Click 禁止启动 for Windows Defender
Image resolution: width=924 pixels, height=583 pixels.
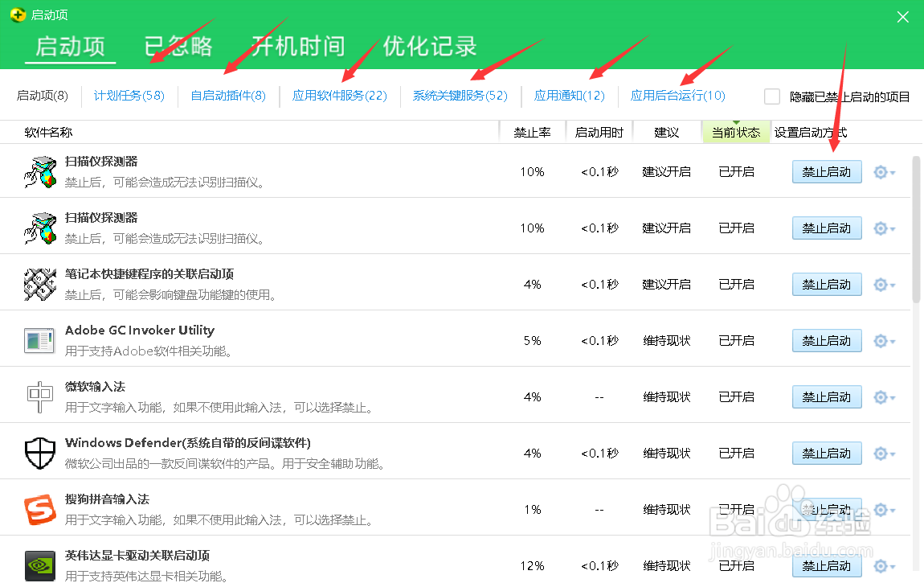click(x=827, y=454)
